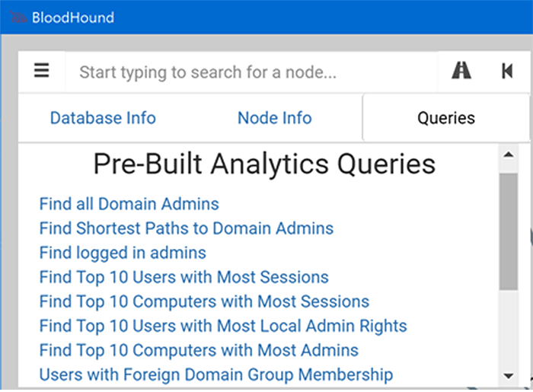Click the Pre-Built Analytics Queries heading
The width and height of the screenshot is (533, 392).
click(264, 164)
